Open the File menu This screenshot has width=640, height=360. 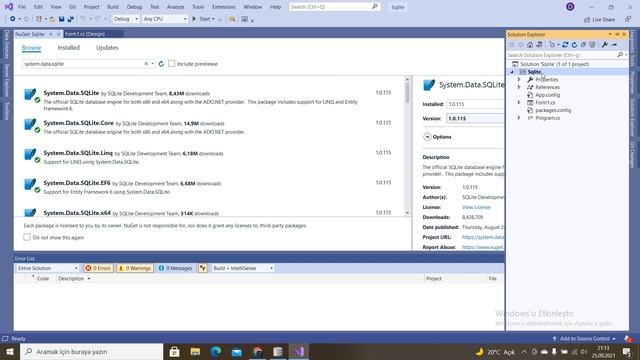pyautogui.click(x=22, y=7)
